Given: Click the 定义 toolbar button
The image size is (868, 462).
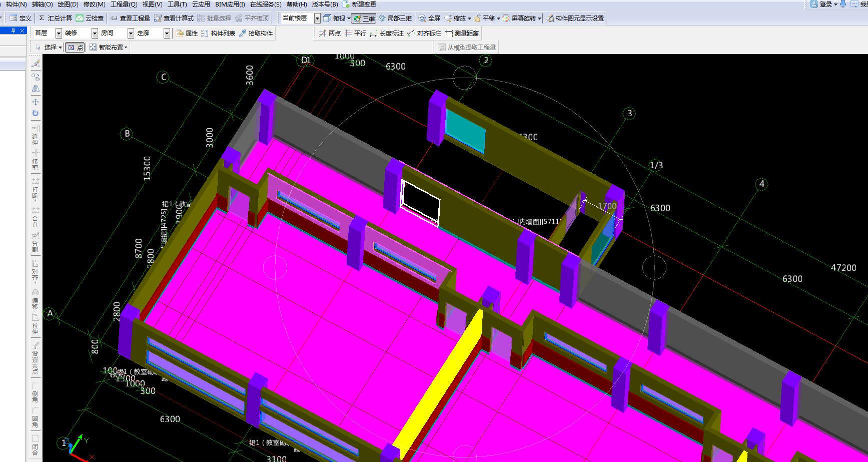Looking at the screenshot, I should pos(21,18).
